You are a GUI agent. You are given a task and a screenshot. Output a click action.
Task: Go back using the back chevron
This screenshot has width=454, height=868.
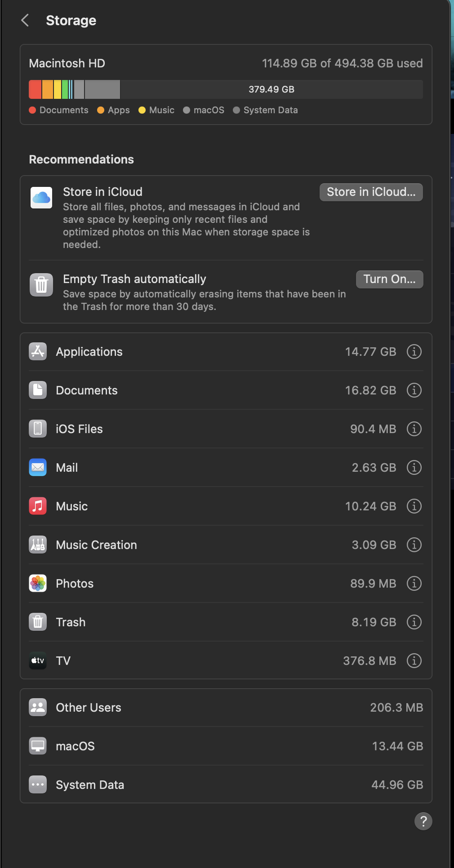[x=25, y=20]
